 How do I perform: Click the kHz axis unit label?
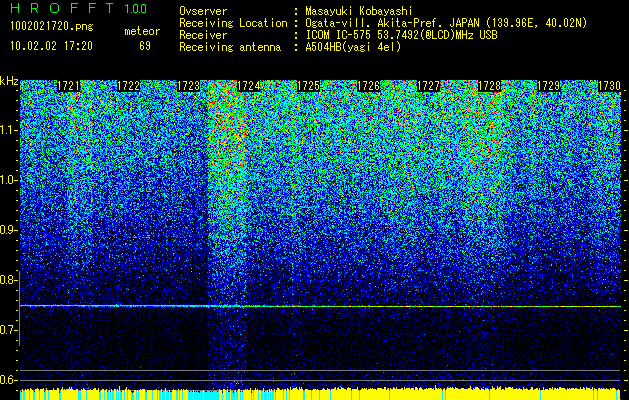tap(9, 81)
